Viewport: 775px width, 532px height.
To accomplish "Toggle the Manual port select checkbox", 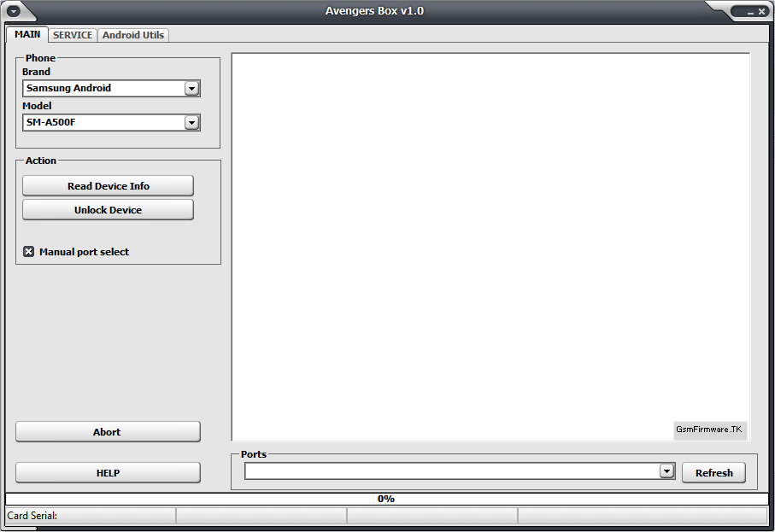I will (x=28, y=251).
